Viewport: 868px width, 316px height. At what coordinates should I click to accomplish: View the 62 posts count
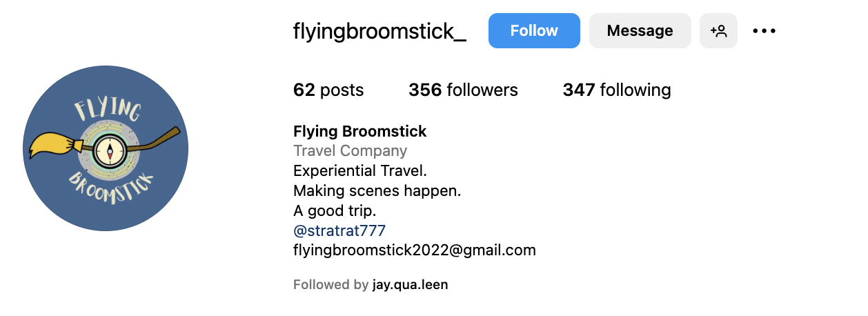tap(328, 90)
